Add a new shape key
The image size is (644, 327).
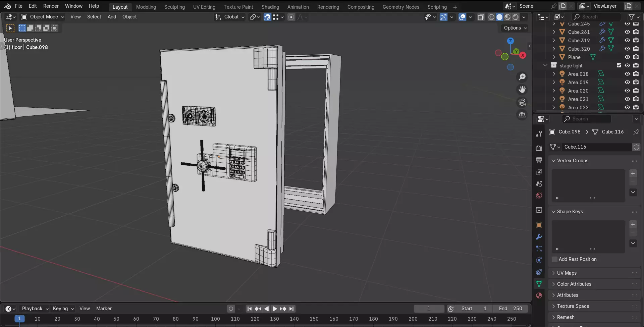pyautogui.click(x=633, y=224)
